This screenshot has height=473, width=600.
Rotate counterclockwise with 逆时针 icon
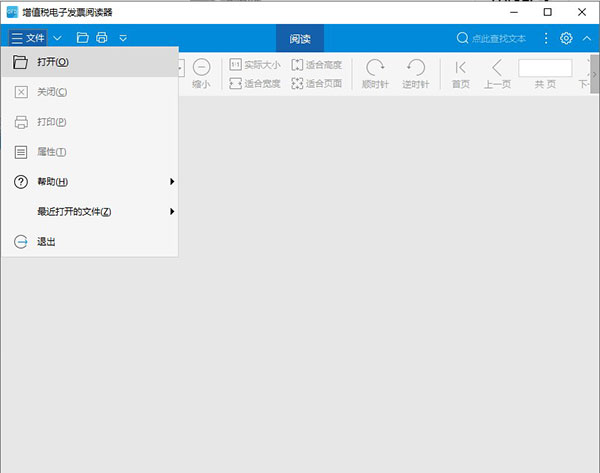point(414,73)
